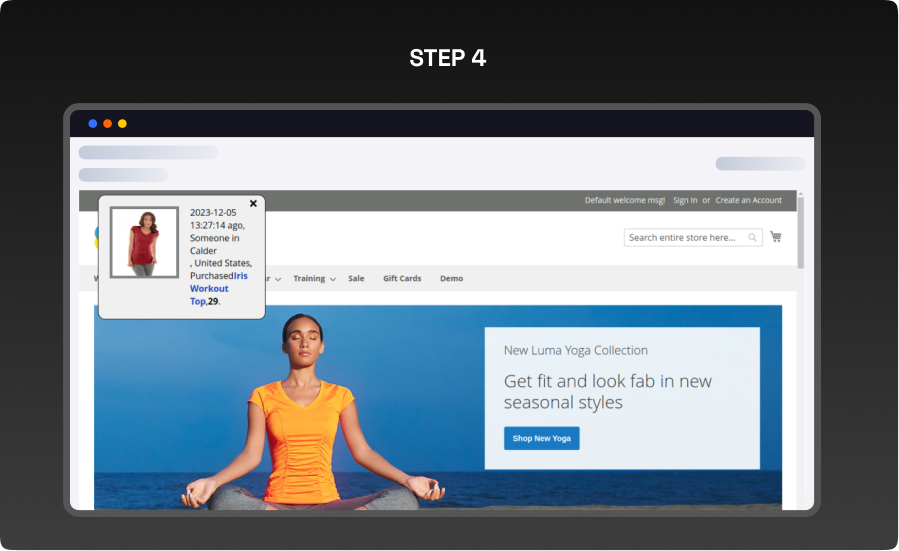Click the page vertical scrollbar thumb
The height and width of the screenshot is (551, 899).
tap(800, 232)
